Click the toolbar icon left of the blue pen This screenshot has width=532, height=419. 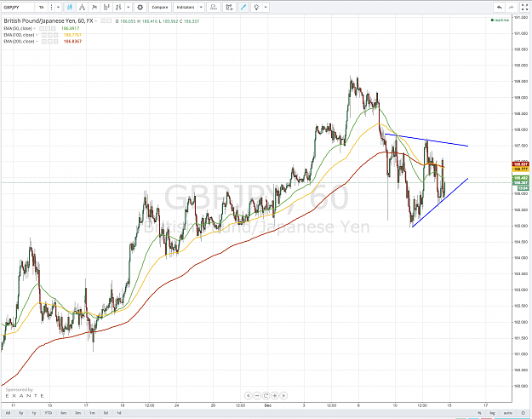click(229, 7)
